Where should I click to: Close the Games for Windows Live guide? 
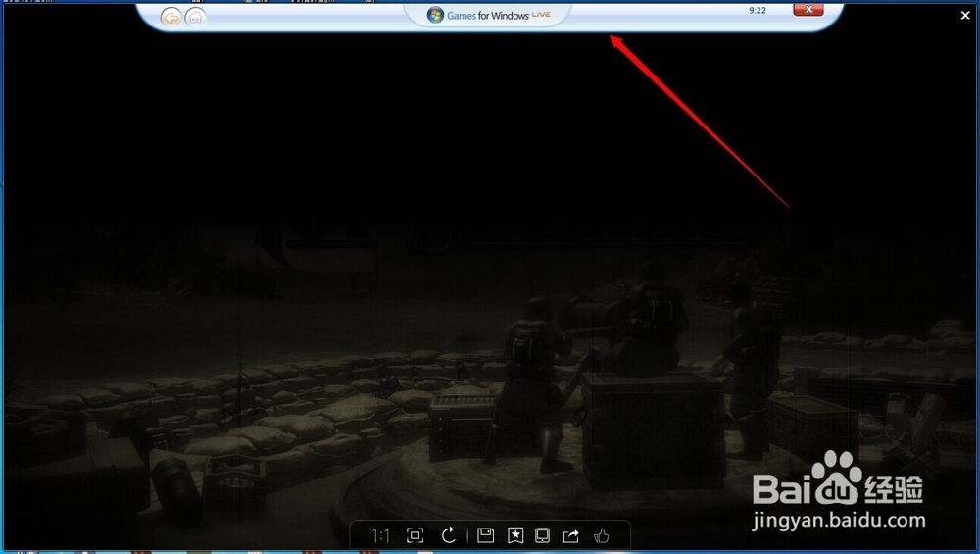coord(808,10)
